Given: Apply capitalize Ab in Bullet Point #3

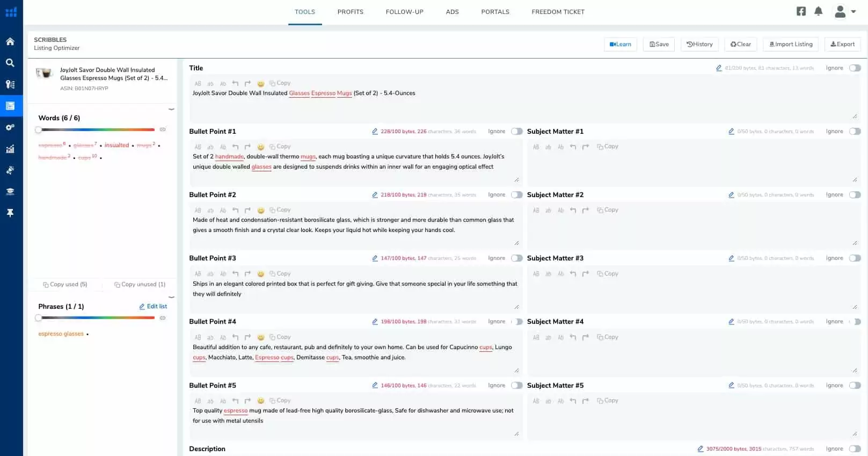Looking at the screenshot, I should click(x=223, y=274).
